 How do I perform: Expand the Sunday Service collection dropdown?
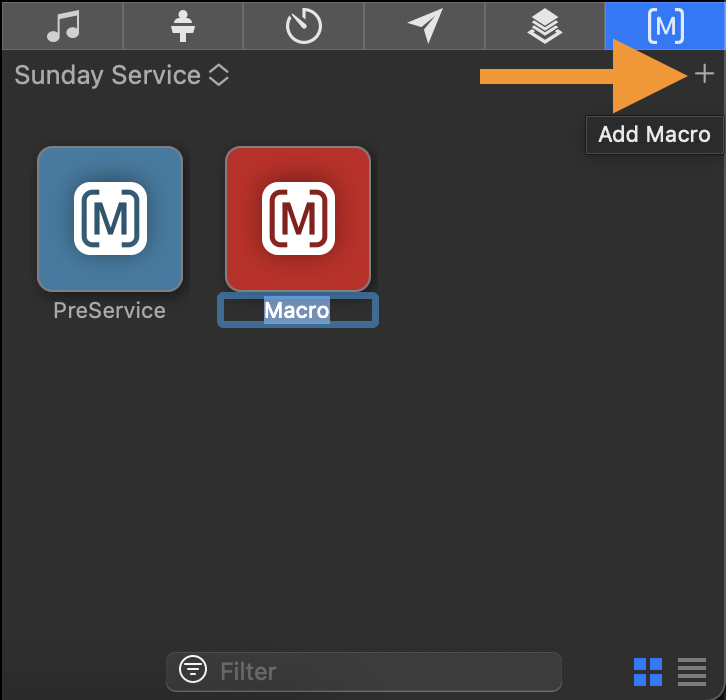coord(122,75)
